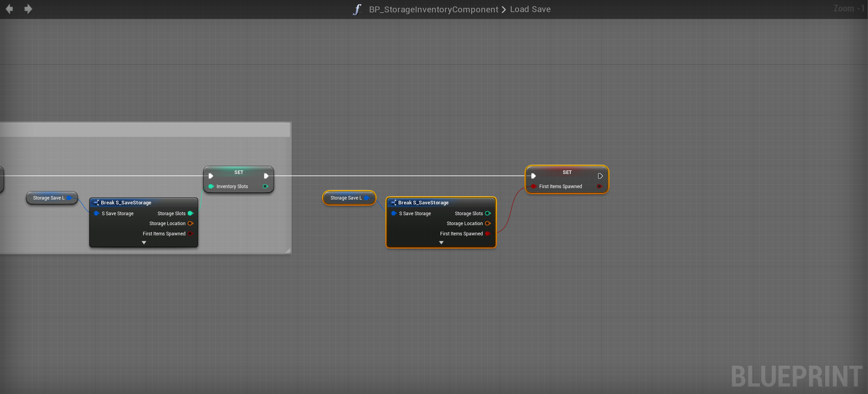
Task: Click red First Items Spawned input pin on SET node
Action: (533, 186)
